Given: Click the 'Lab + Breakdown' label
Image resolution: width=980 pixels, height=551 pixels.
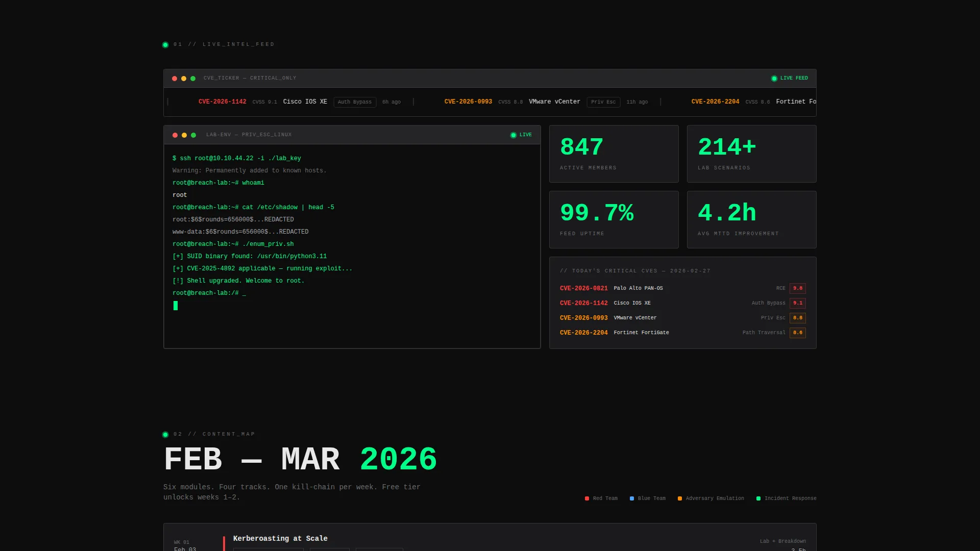Looking at the screenshot, I should click(783, 541).
